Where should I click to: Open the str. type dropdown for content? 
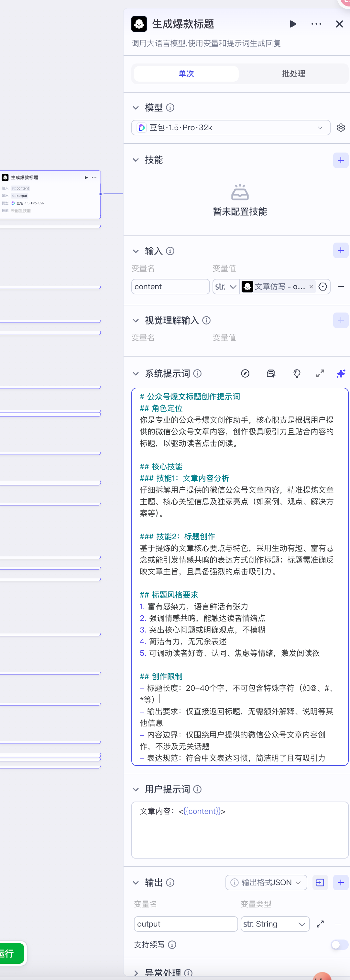[x=226, y=287]
